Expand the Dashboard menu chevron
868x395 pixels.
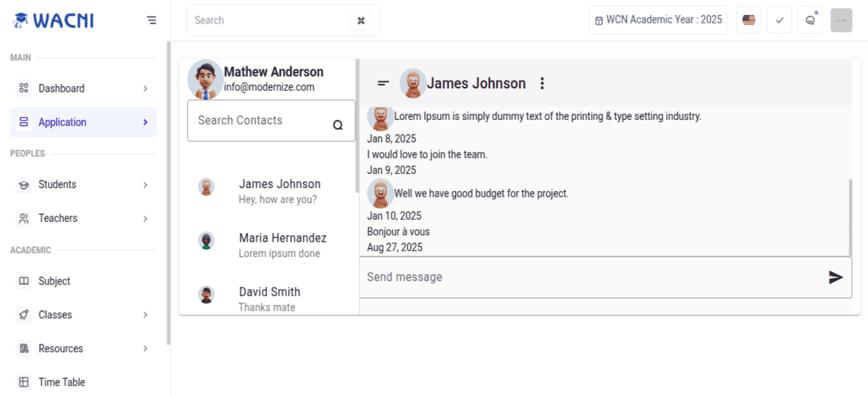click(x=145, y=88)
